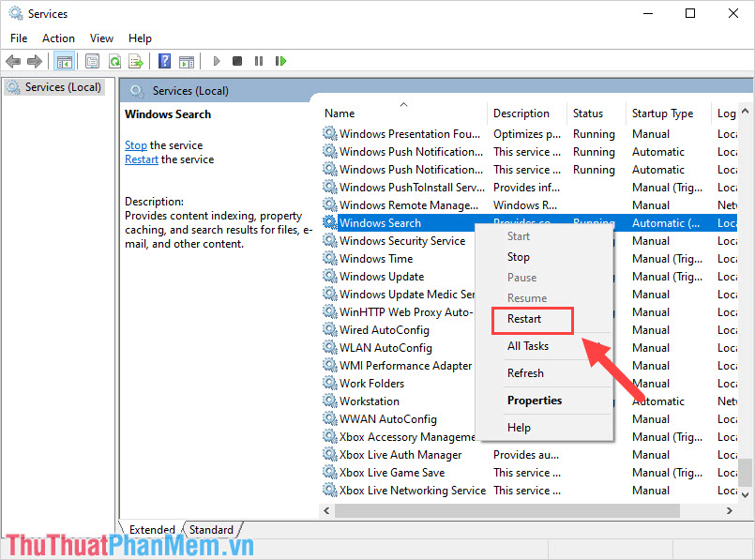Click the horizontal scrollbar right arrow
This screenshot has width=755, height=560.
click(x=730, y=511)
